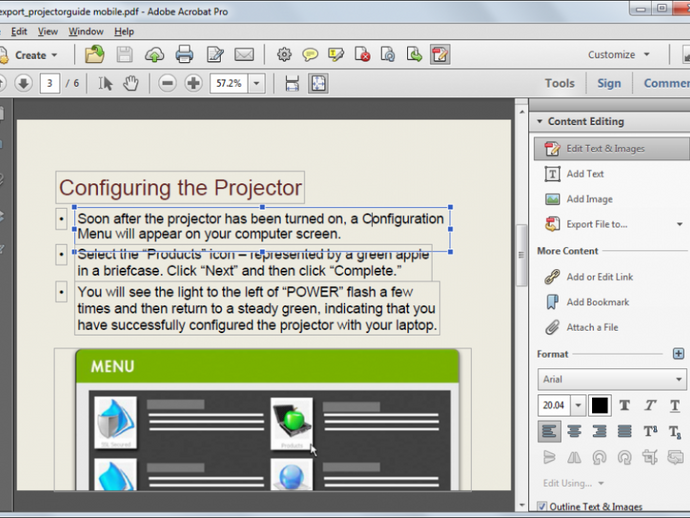Click the fit full page icon
Image resolution: width=690 pixels, height=518 pixels.
tap(319, 83)
